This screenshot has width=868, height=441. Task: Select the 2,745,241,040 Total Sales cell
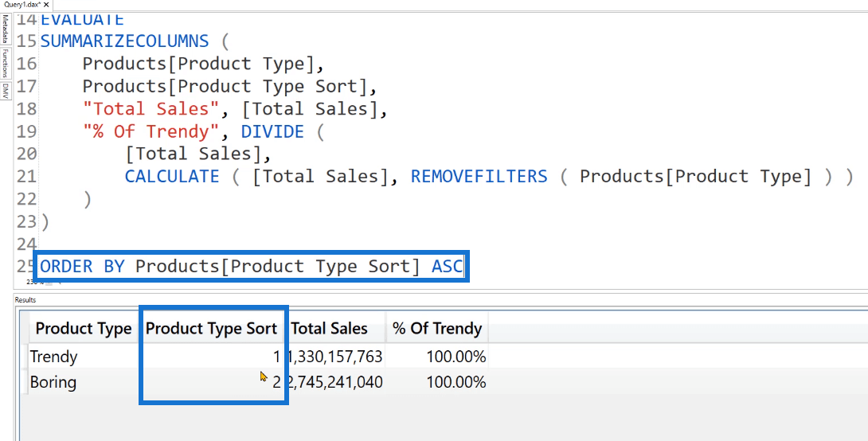[335, 382]
